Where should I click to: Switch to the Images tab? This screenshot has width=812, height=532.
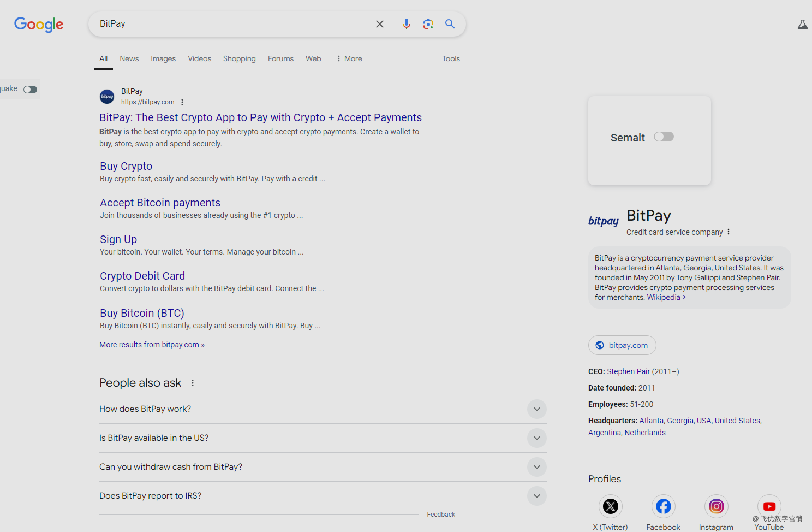click(163, 58)
